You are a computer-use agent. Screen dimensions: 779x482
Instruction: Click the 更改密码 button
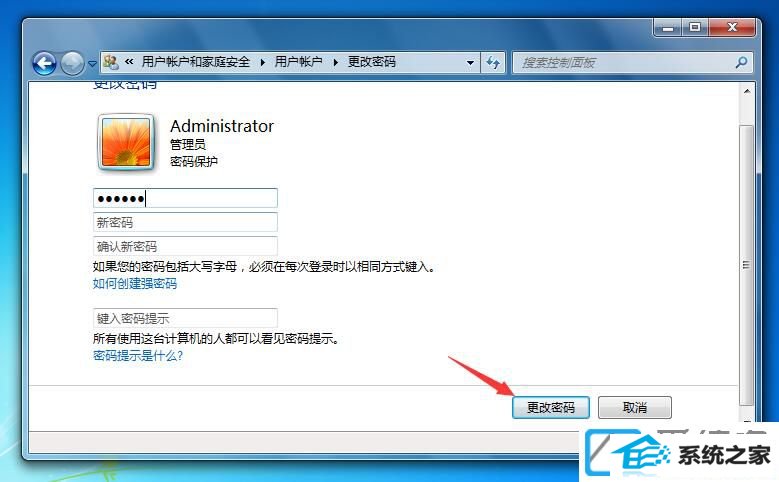pos(551,407)
